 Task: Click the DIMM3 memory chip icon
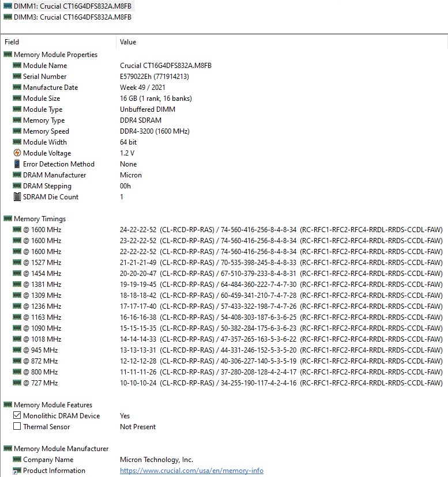pyautogui.click(x=7, y=17)
